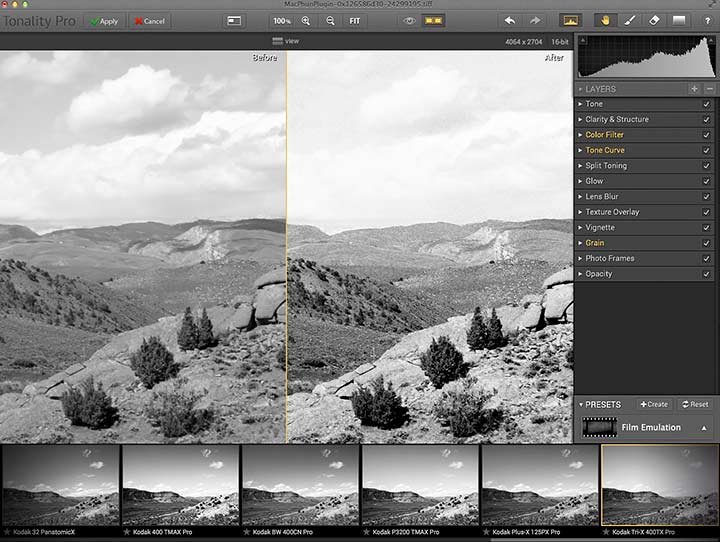Viewport: 720px width, 542px height.
Task: Click the view lines icon above the image
Action: 277,41
